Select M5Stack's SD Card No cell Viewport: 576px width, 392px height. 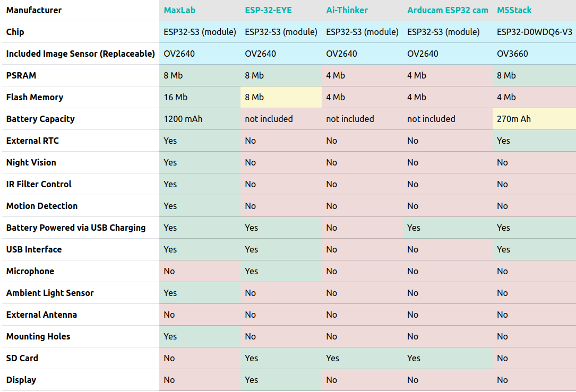point(534,358)
